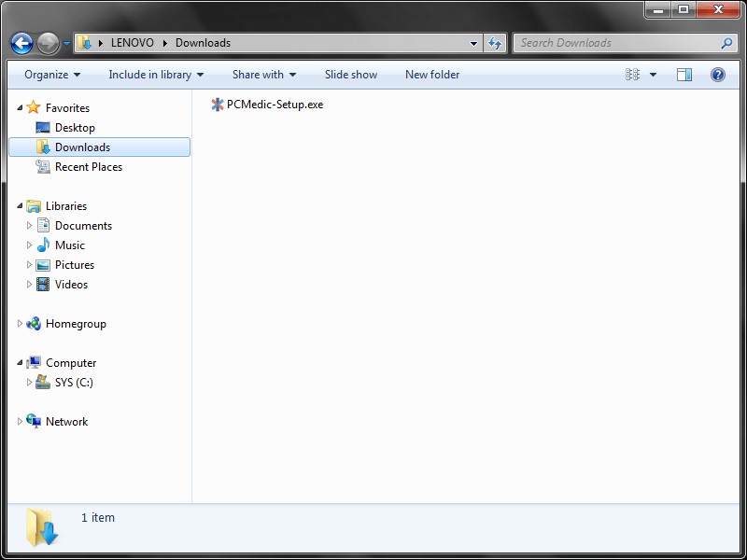
Task: Open the SYS (C:) drive
Action: point(75,383)
